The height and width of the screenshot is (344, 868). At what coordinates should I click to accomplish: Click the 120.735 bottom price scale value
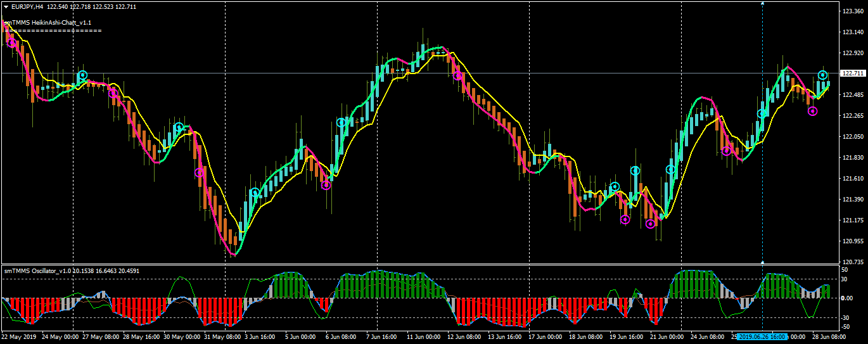click(853, 262)
